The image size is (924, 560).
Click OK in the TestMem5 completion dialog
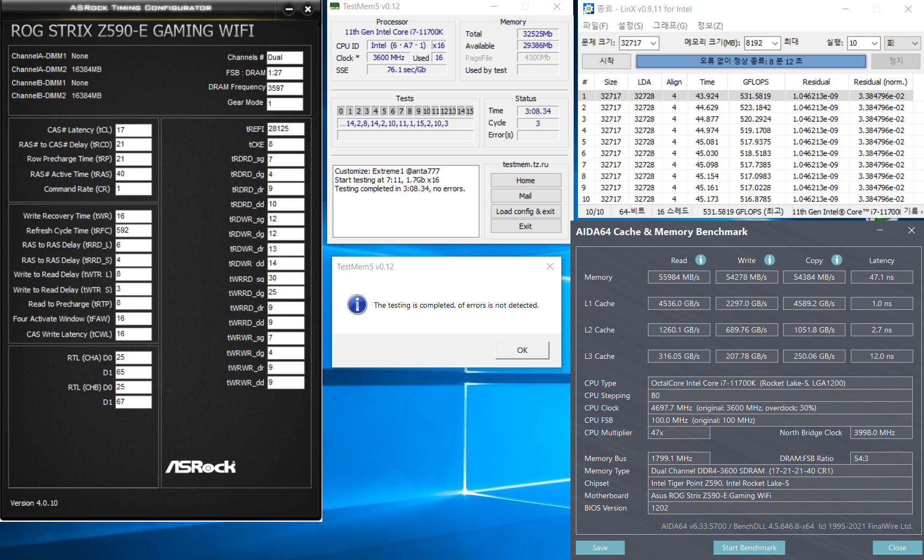tap(522, 350)
